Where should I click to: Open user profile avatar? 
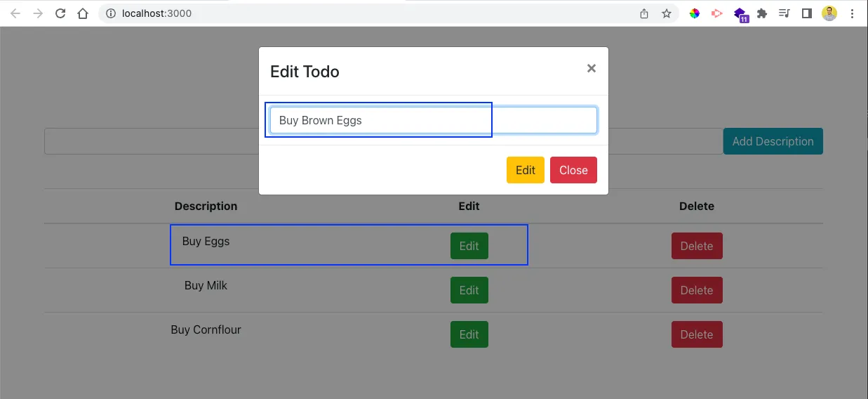click(829, 13)
